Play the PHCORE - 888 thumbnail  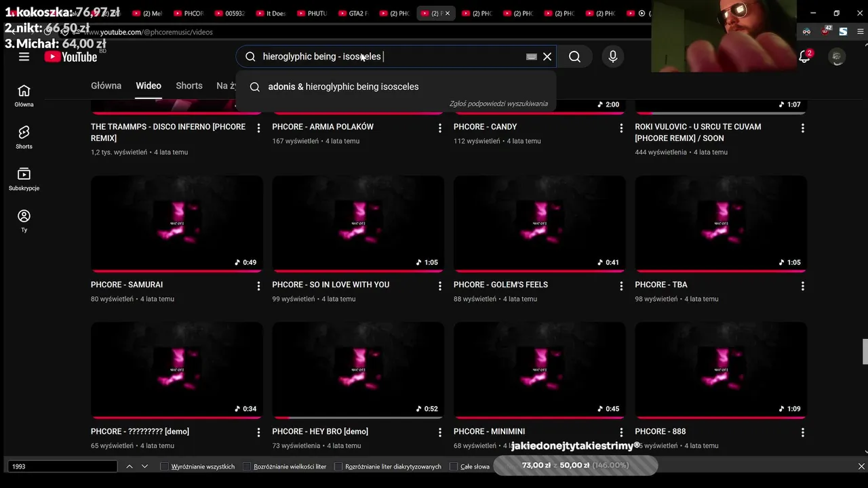(721, 370)
